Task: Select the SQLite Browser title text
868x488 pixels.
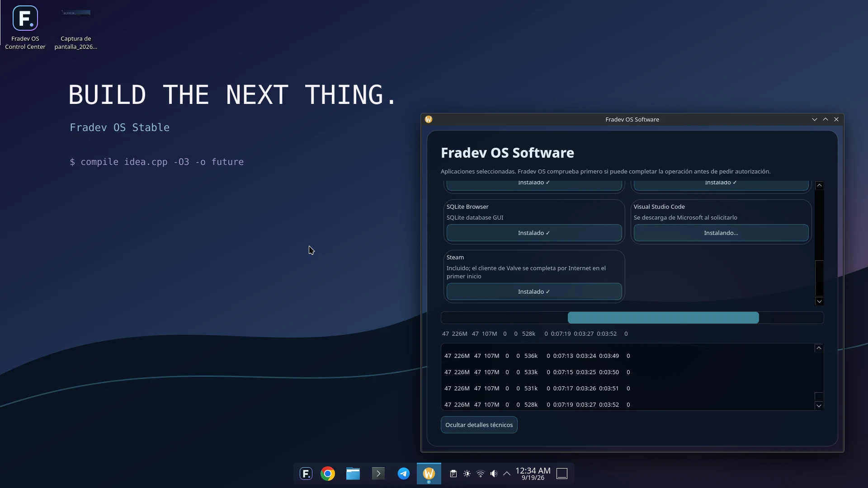Action: coord(467,207)
